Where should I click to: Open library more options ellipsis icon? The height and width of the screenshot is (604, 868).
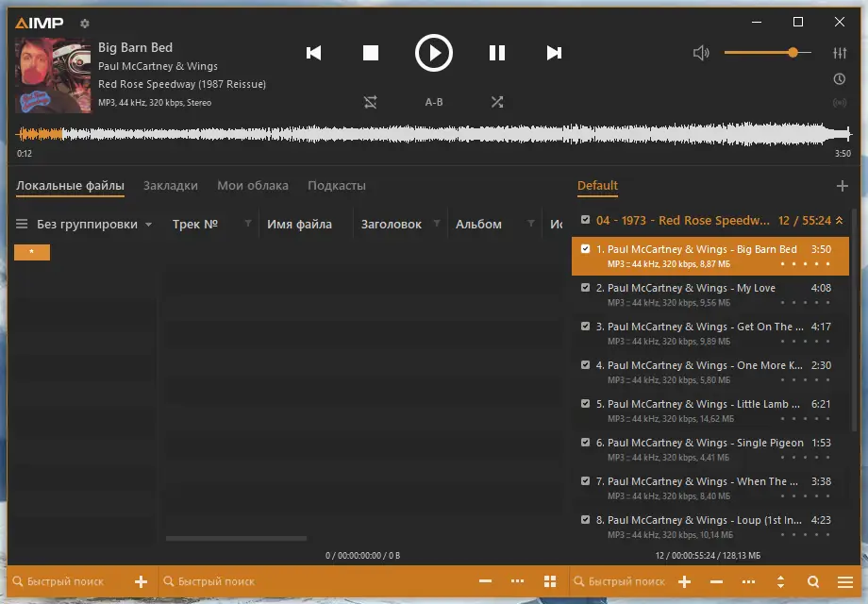(x=518, y=581)
